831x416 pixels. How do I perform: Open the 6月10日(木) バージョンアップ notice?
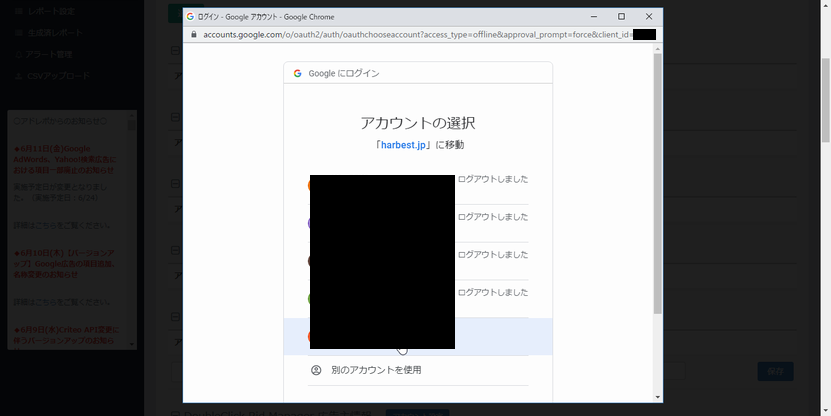click(64, 264)
